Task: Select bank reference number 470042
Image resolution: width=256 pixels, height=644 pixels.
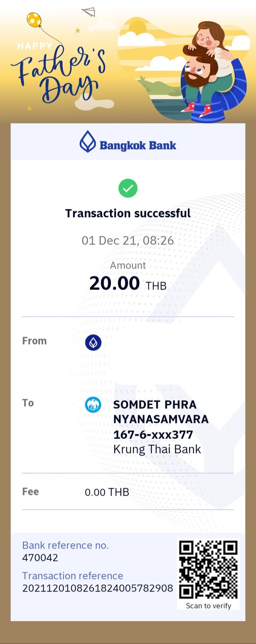Action: click(40, 558)
